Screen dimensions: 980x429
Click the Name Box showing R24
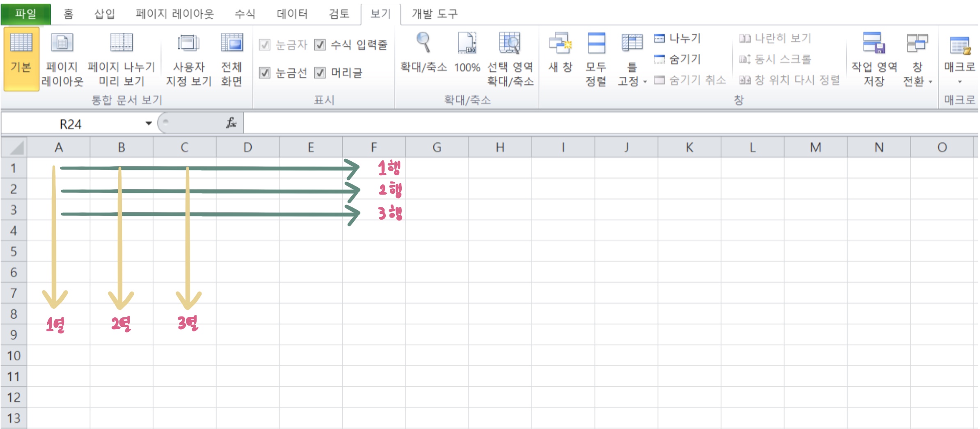point(71,124)
